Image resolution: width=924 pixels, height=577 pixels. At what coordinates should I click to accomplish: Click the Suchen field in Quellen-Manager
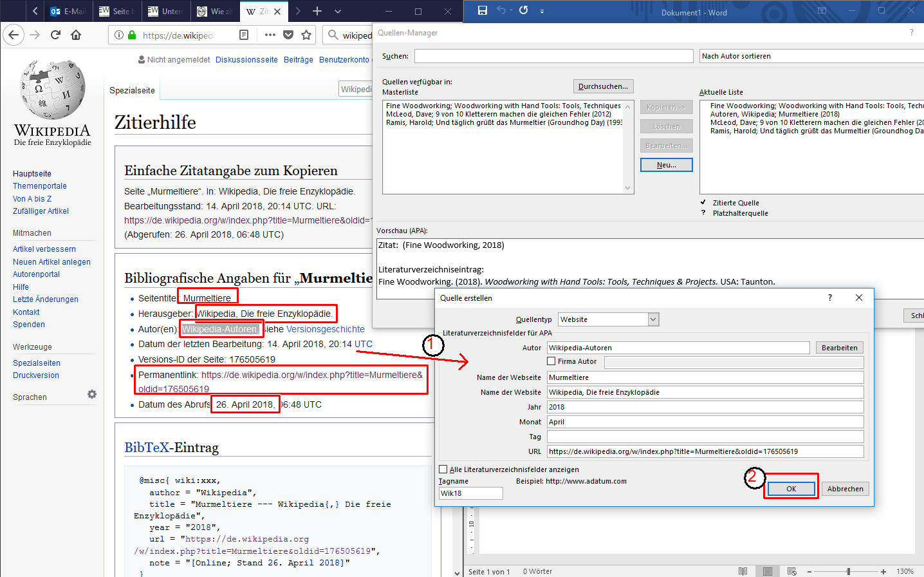pos(553,56)
